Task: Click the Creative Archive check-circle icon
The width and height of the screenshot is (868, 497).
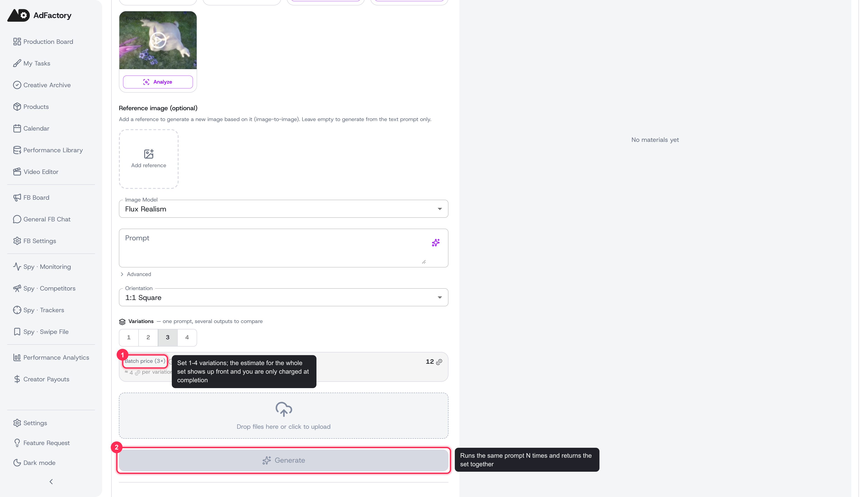Action: 17,85
